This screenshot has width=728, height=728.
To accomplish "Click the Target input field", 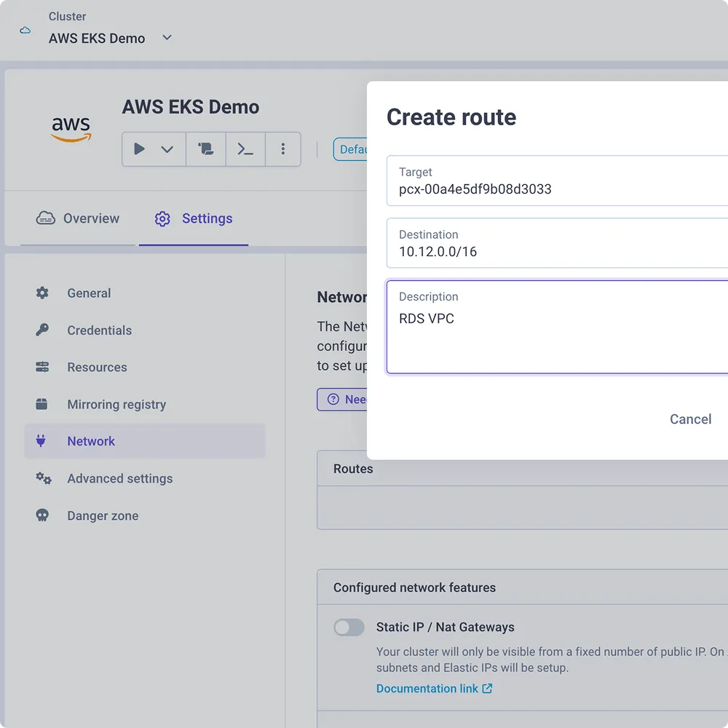I will coord(557,181).
